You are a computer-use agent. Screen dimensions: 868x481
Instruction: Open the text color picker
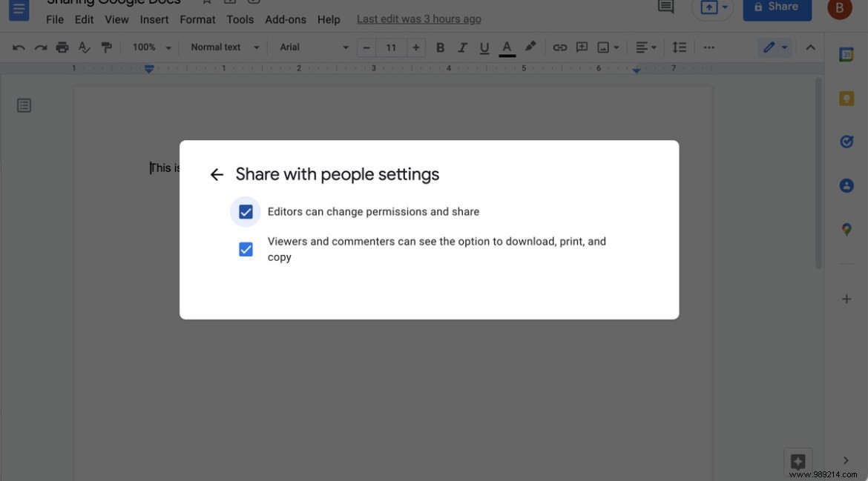[506, 47]
